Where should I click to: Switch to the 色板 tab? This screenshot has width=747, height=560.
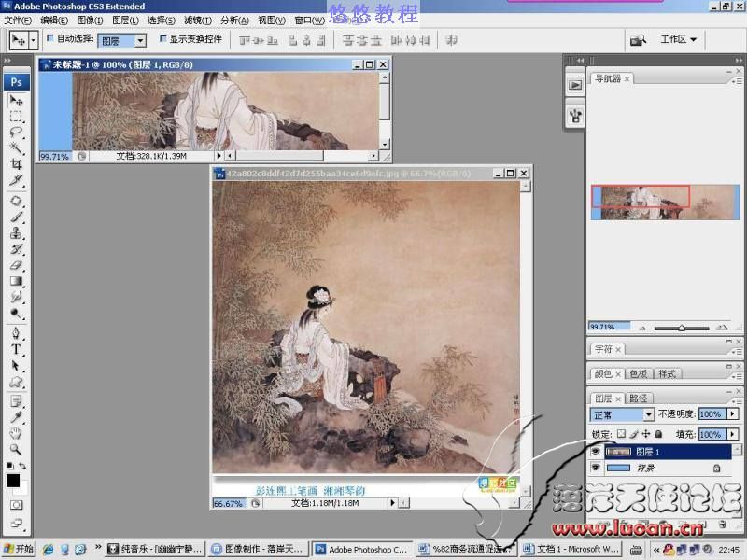pyautogui.click(x=639, y=374)
